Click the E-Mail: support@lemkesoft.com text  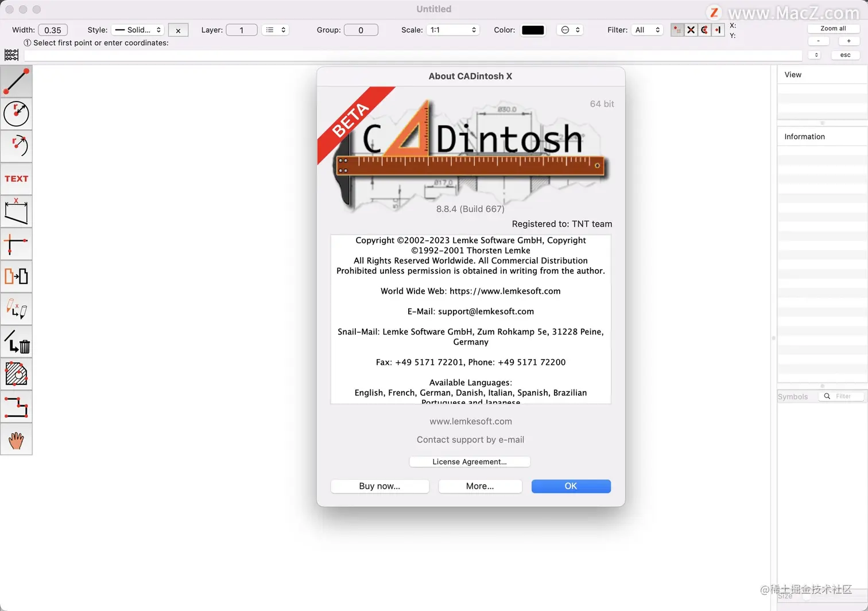[471, 312]
